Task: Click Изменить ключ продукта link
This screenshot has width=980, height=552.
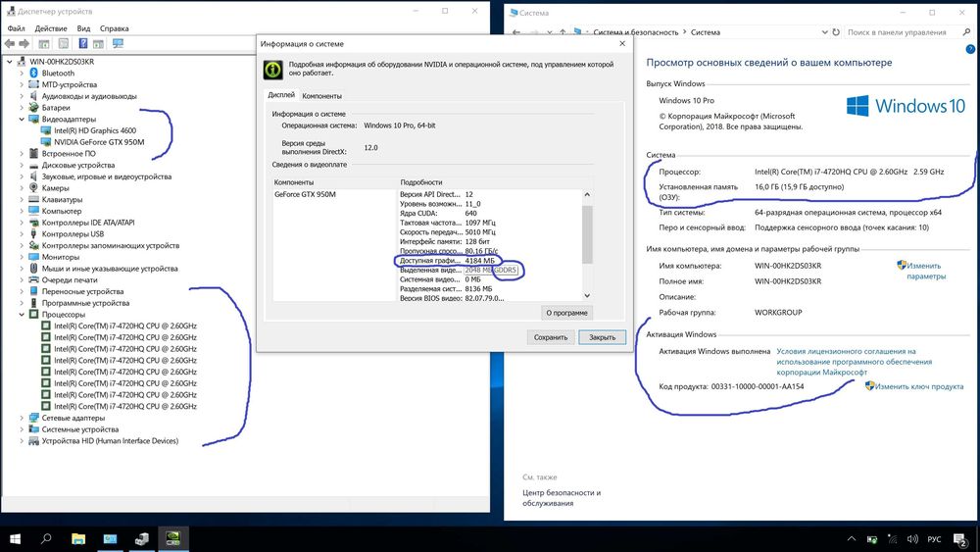Action: pyautogui.click(x=919, y=386)
